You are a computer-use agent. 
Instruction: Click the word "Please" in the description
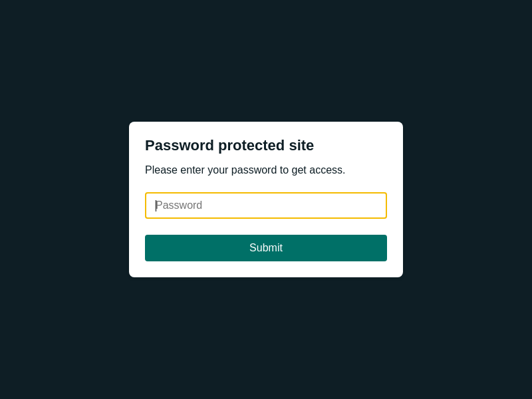pos(161,170)
